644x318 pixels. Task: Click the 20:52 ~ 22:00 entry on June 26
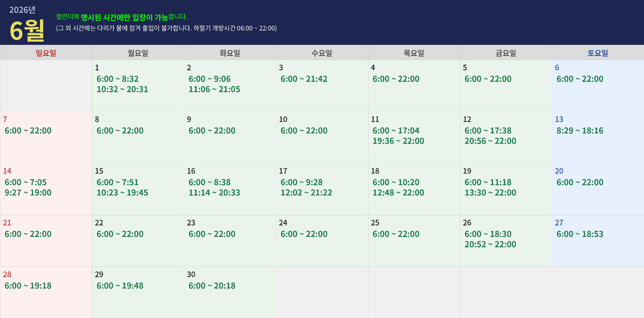[490, 244]
